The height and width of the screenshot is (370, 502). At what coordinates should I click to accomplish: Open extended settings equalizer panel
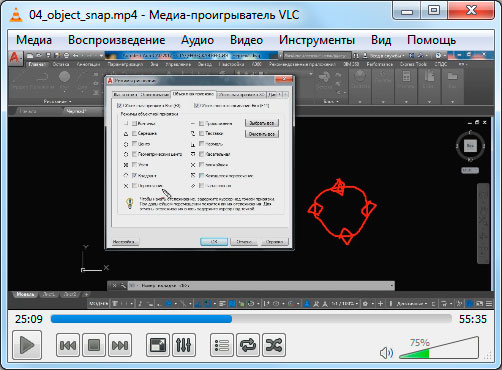[x=184, y=345]
